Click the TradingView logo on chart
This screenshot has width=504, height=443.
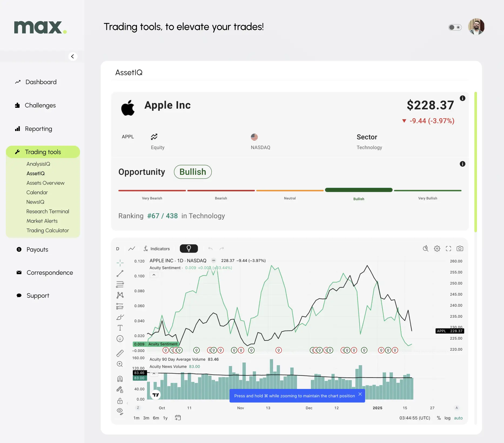pos(156,395)
